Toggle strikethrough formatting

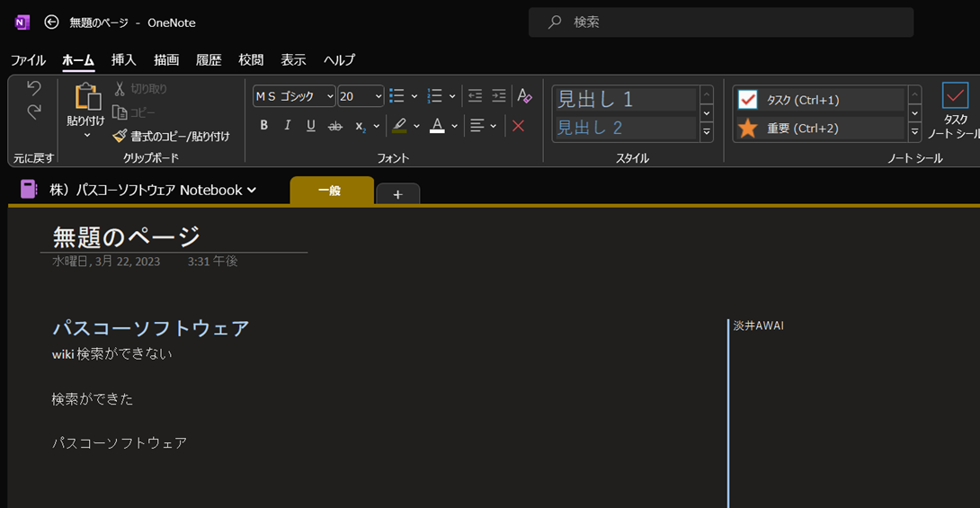[335, 126]
